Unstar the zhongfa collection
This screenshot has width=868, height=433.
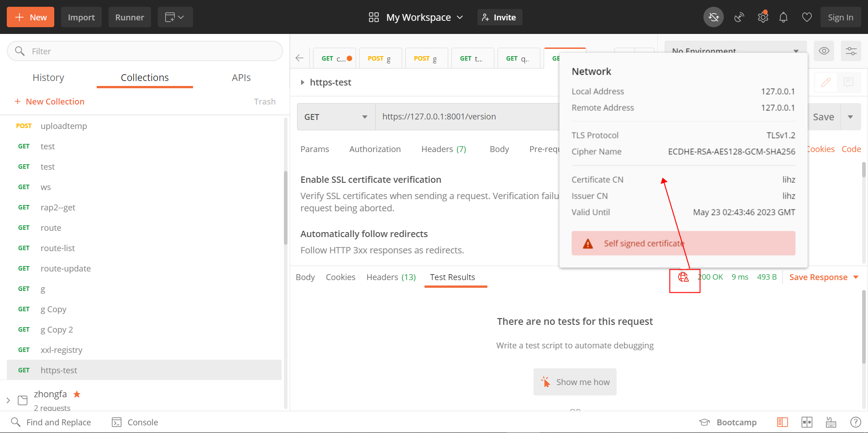[x=77, y=394]
